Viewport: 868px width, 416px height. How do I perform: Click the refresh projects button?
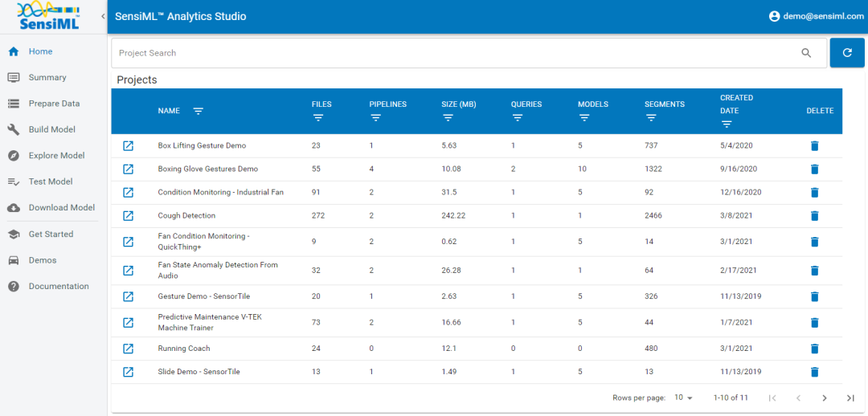pos(847,53)
